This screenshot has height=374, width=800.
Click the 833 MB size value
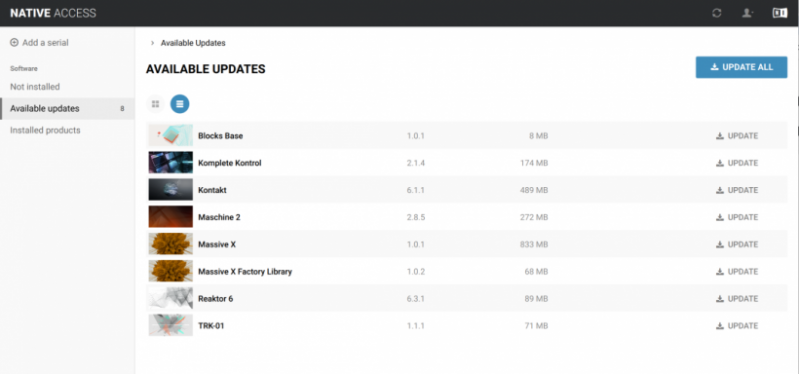[x=534, y=244]
